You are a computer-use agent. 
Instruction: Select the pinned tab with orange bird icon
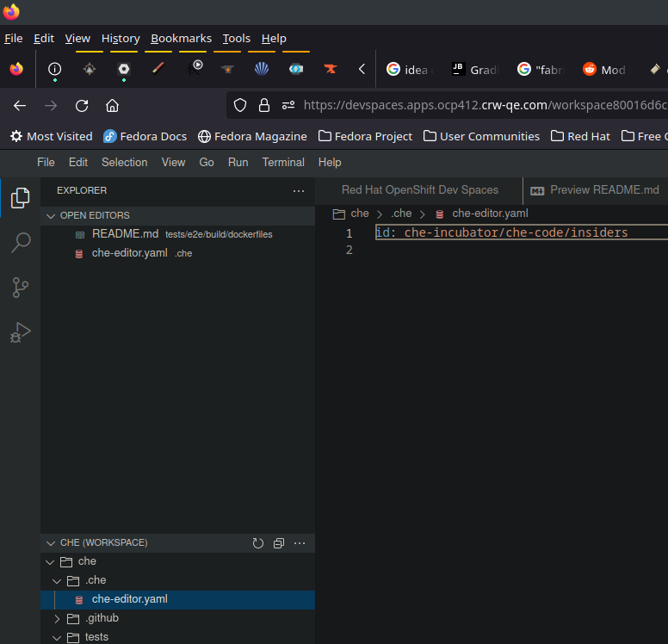[x=331, y=69]
